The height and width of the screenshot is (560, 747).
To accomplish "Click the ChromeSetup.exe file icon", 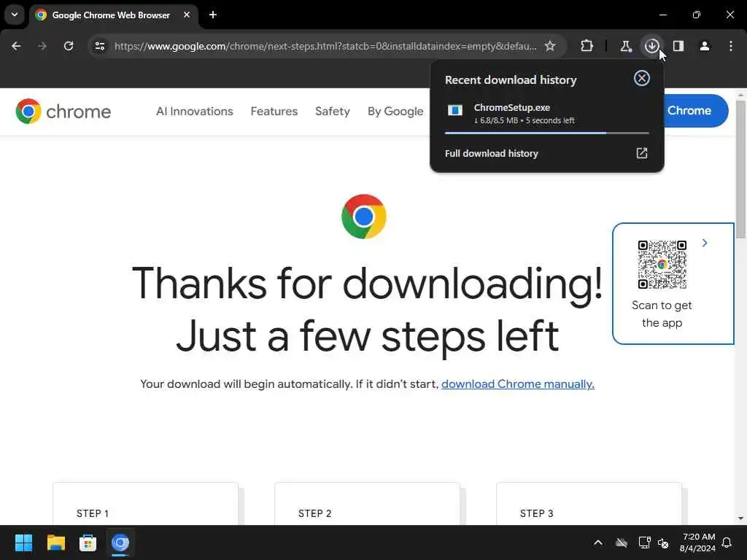I will (455, 111).
